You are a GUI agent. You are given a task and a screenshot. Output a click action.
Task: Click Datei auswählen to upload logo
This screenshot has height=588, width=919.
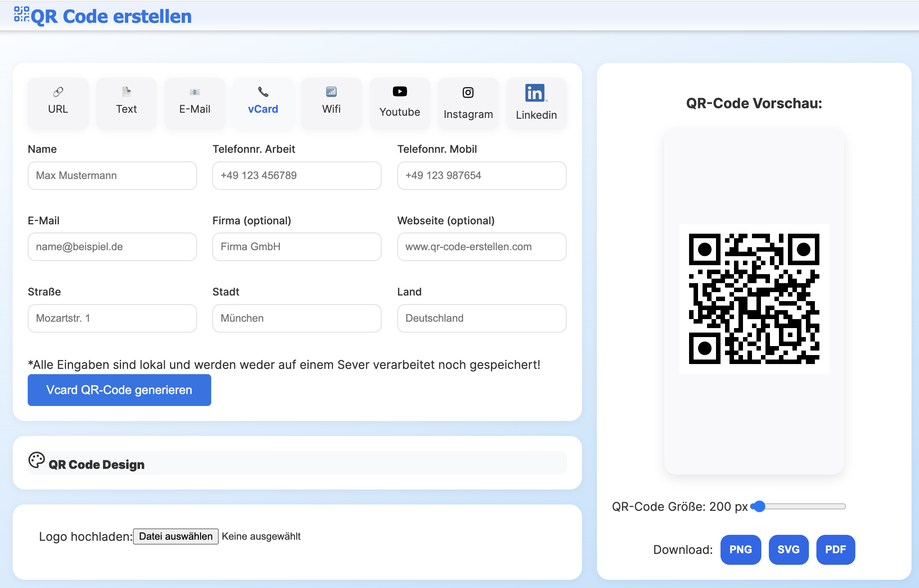point(176,536)
